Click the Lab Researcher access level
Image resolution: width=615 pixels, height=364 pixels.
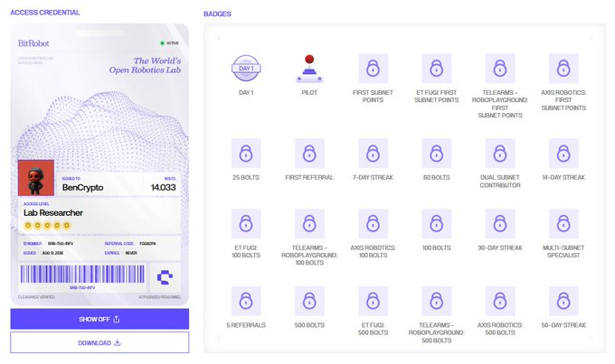tap(53, 213)
